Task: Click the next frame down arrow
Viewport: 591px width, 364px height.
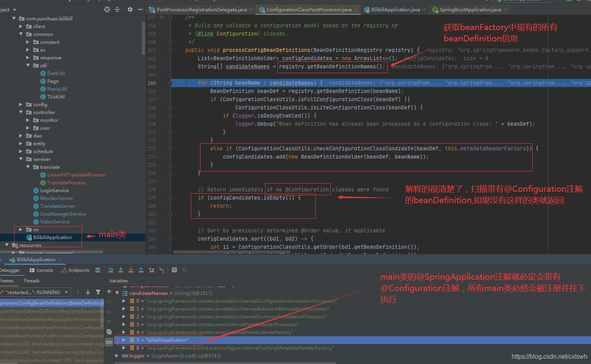Action: [88, 292]
